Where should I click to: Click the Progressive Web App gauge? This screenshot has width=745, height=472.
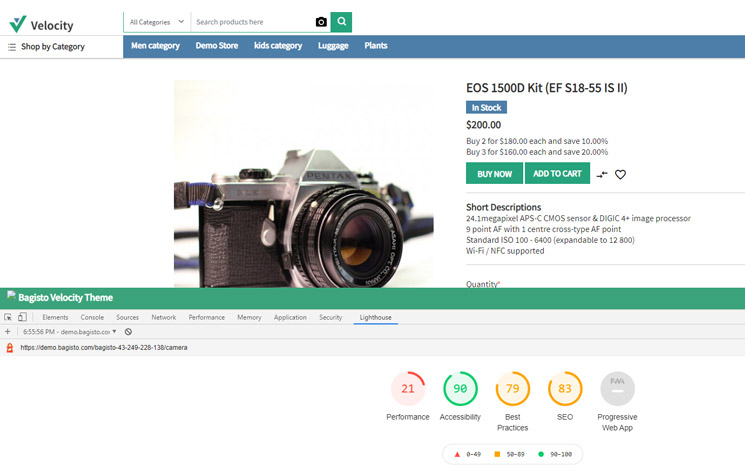(617, 388)
